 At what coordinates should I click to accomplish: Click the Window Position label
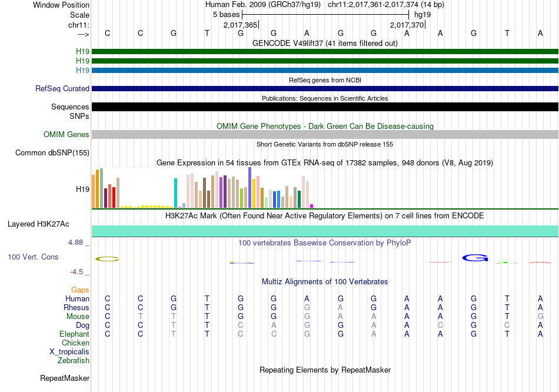coord(61,5)
